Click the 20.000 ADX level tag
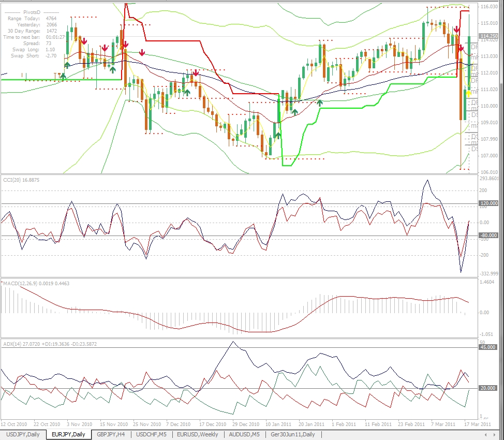Image resolution: width=504 pixels, height=440 pixels. [488, 388]
